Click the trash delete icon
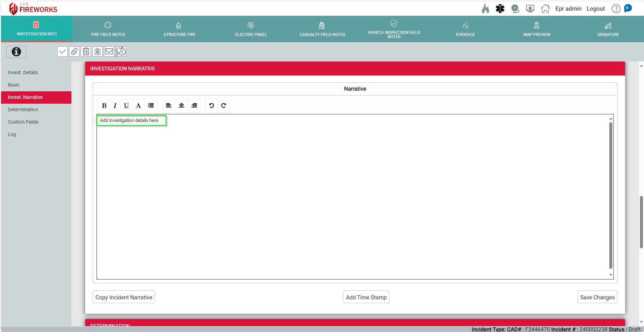644x332 pixels. point(86,51)
